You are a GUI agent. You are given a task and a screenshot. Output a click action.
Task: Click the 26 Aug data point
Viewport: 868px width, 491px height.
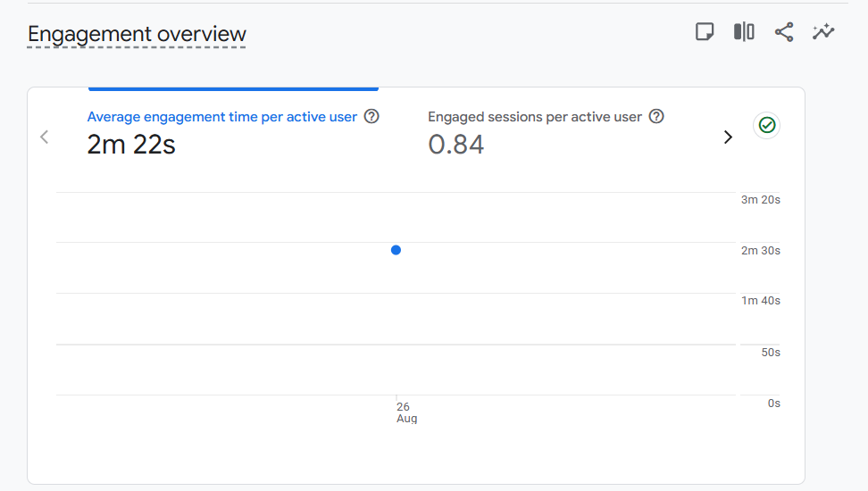point(396,250)
